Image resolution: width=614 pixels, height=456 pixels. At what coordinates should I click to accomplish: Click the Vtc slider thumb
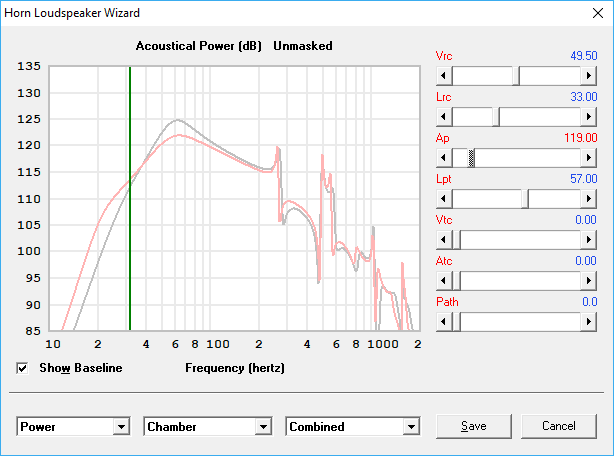[x=456, y=240]
